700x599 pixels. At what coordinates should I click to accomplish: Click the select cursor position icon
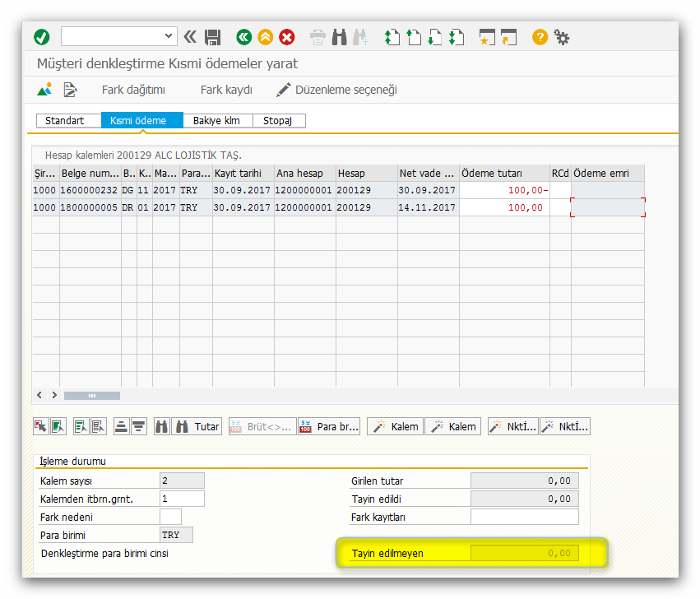coord(41,426)
